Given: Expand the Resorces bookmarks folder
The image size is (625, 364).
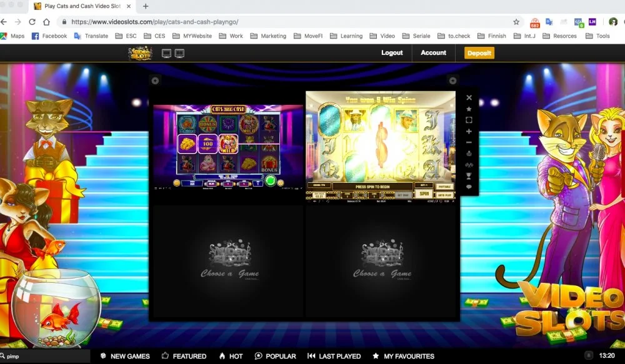Looking at the screenshot, I should (559, 36).
